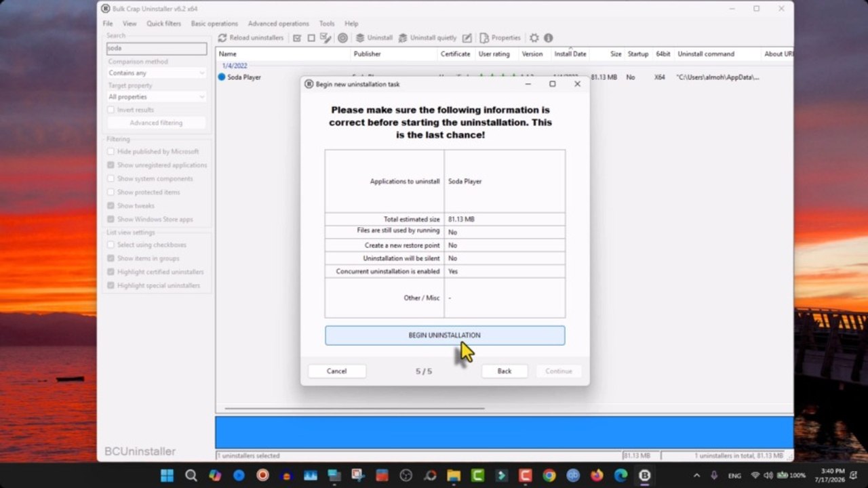Image resolution: width=868 pixels, height=488 pixels.
Task: Open Windows Search from the taskbar
Action: pyautogui.click(x=191, y=476)
